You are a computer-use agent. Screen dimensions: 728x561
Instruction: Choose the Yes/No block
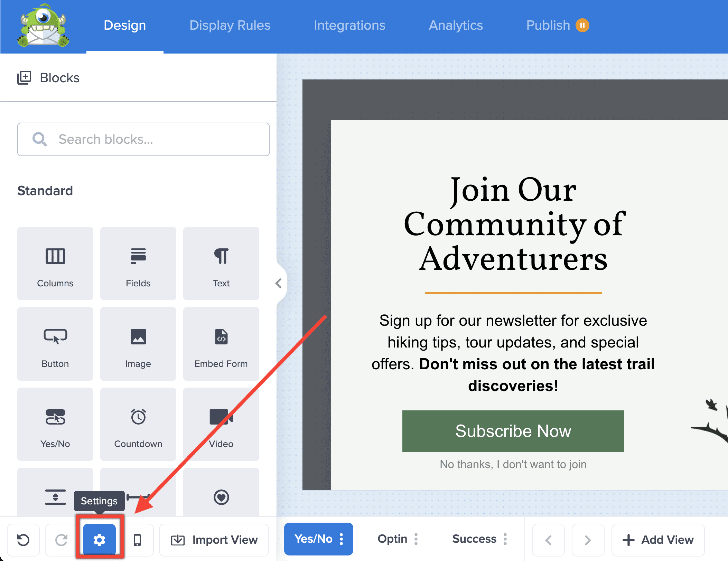(x=55, y=424)
